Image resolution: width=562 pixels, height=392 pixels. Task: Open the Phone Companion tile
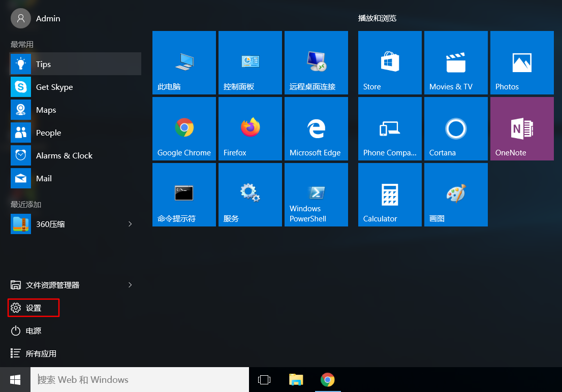coord(390,128)
